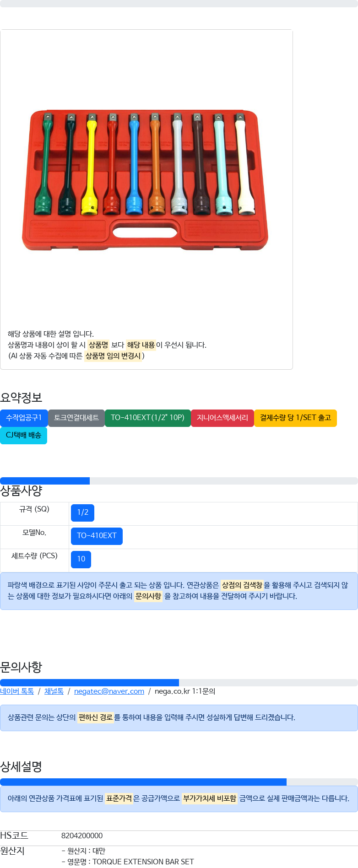Screen dimensions: 358x868
Task: Click the progress bar under 상품사양 heading
Action: point(179,481)
